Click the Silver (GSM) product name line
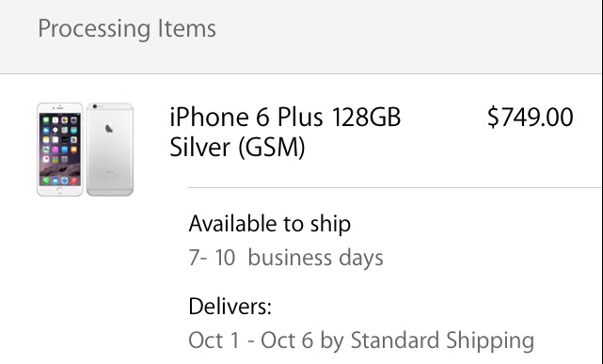The width and height of the screenshot is (603, 364). pos(237,148)
